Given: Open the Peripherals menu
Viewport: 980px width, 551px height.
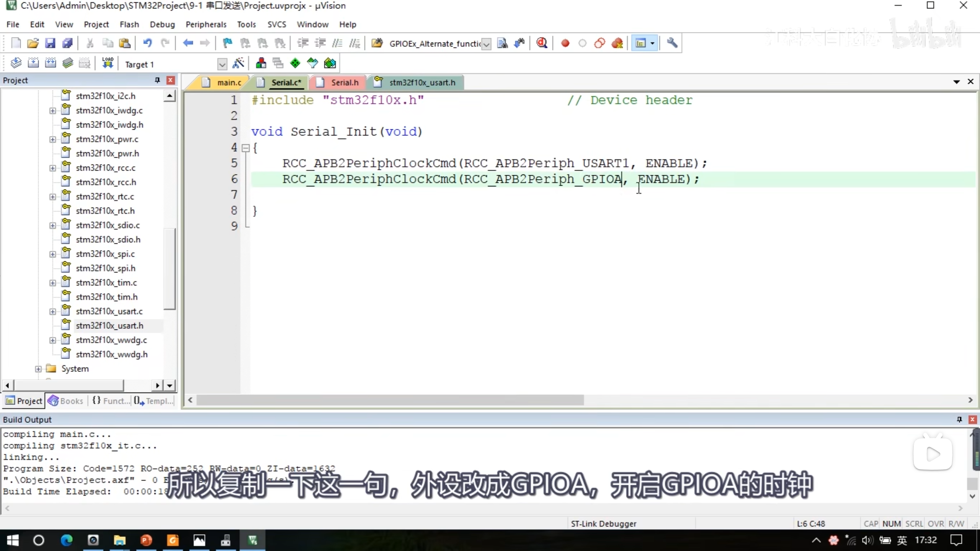Looking at the screenshot, I should pos(206,24).
